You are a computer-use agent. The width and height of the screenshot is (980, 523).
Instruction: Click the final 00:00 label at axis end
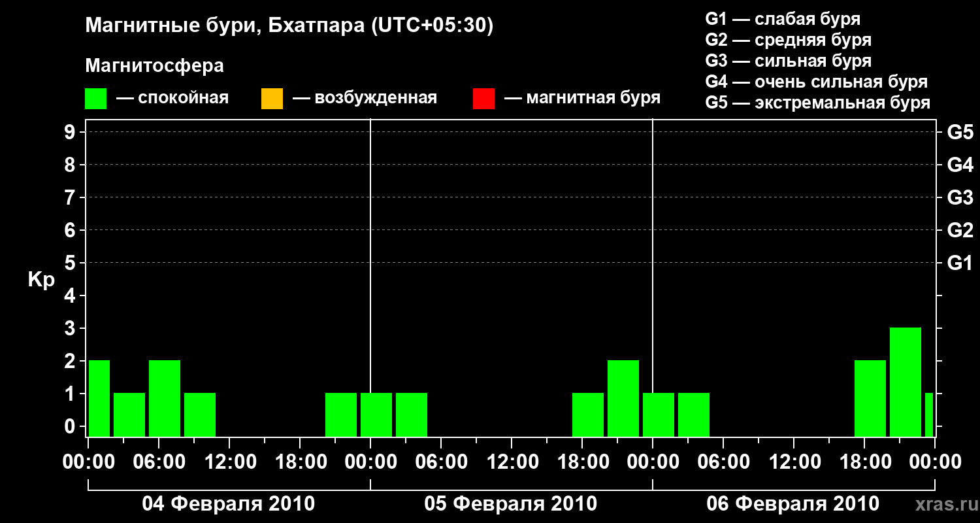pyautogui.click(x=935, y=462)
